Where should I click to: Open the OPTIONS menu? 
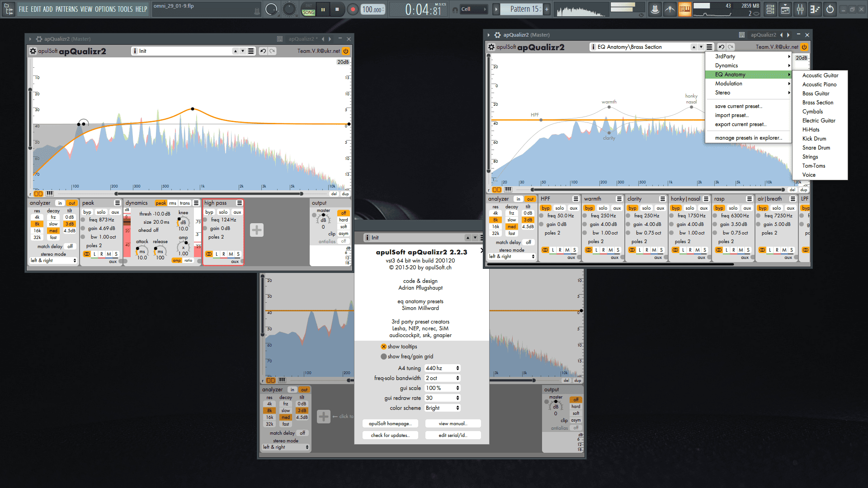click(105, 9)
